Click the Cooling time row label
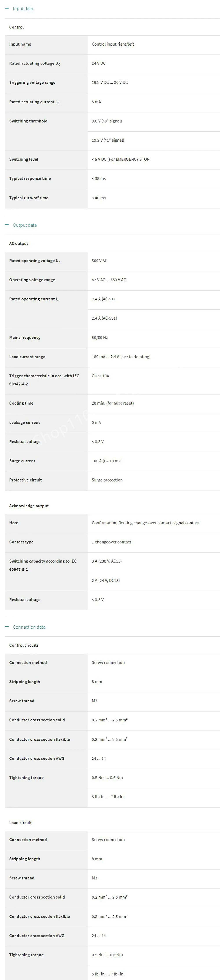 tap(21, 403)
